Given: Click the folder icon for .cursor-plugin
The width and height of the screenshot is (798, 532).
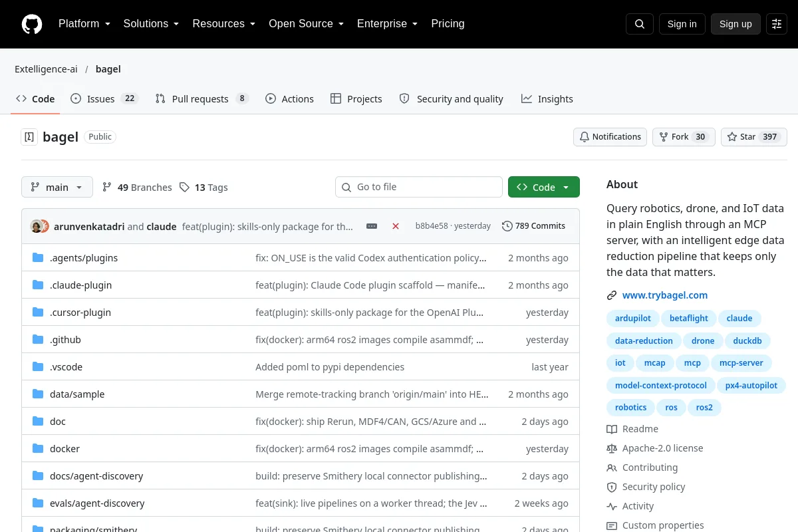Looking at the screenshot, I should pos(38,313).
